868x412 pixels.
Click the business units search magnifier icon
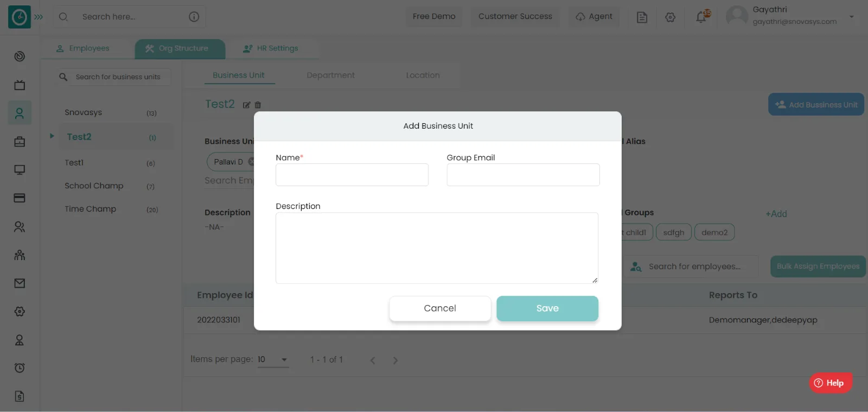pyautogui.click(x=63, y=77)
